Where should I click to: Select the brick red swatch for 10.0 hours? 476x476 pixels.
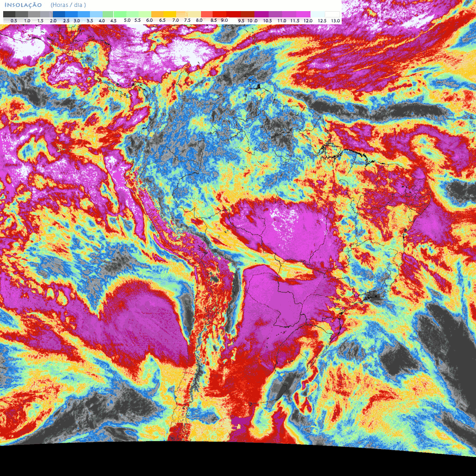point(248,14)
